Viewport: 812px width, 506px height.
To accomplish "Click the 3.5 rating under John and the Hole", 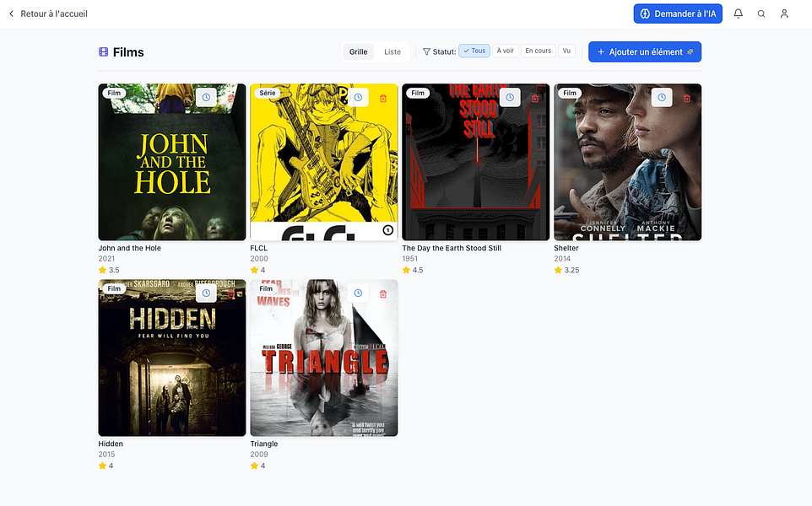I will point(114,270).
